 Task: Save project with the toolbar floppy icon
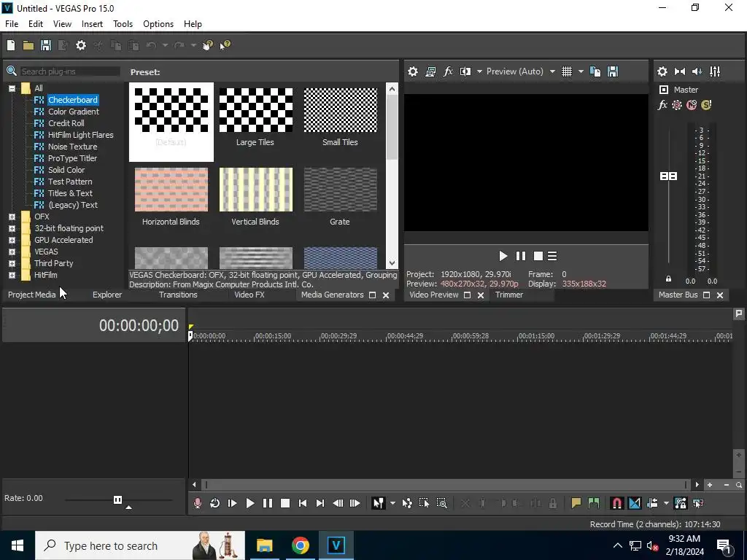[46, 45]
